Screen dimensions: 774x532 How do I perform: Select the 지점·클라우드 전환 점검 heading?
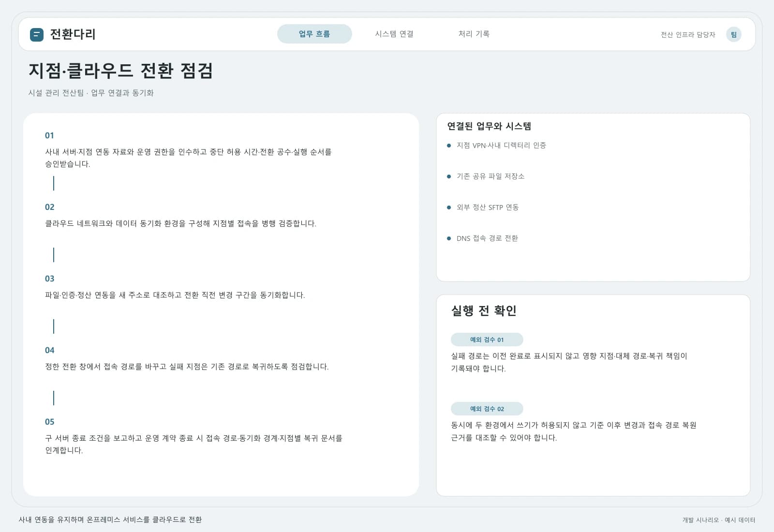point(120,71)
